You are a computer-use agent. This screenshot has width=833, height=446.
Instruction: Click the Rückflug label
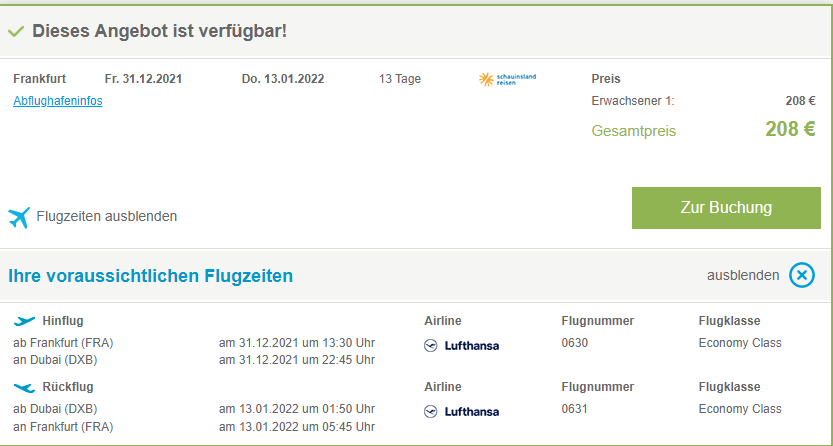click(x=68, y=387)
